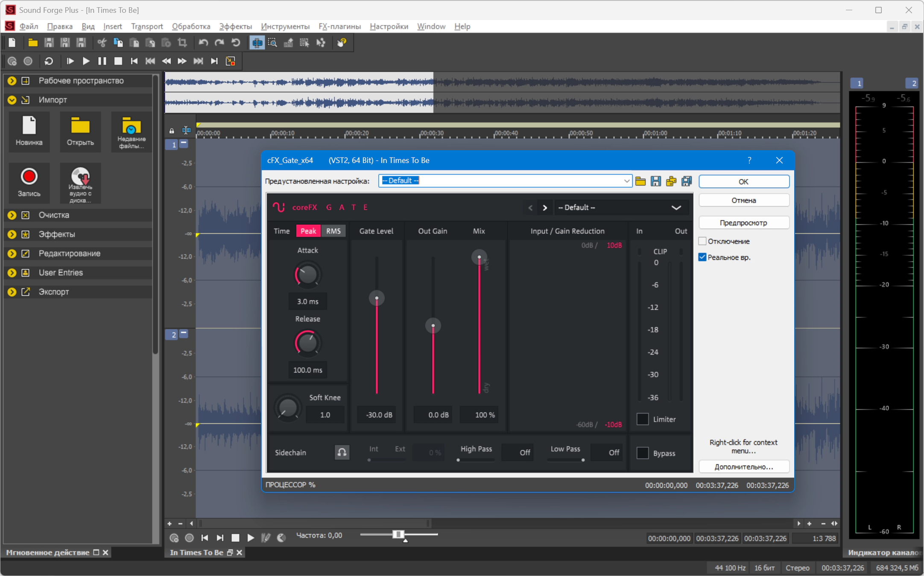This screenshot has width=924, height=576.
Task: Enable the Limiter checkbox
Action: 643,419
